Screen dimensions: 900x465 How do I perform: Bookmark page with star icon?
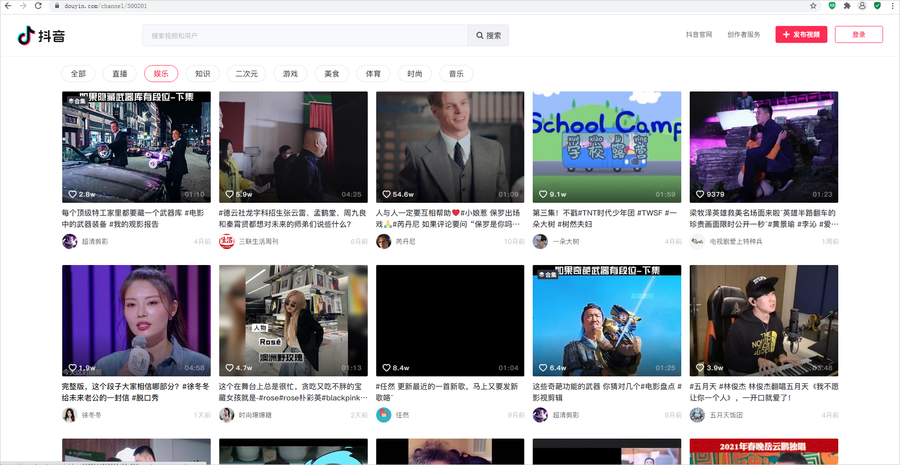[x=813, y=5]
